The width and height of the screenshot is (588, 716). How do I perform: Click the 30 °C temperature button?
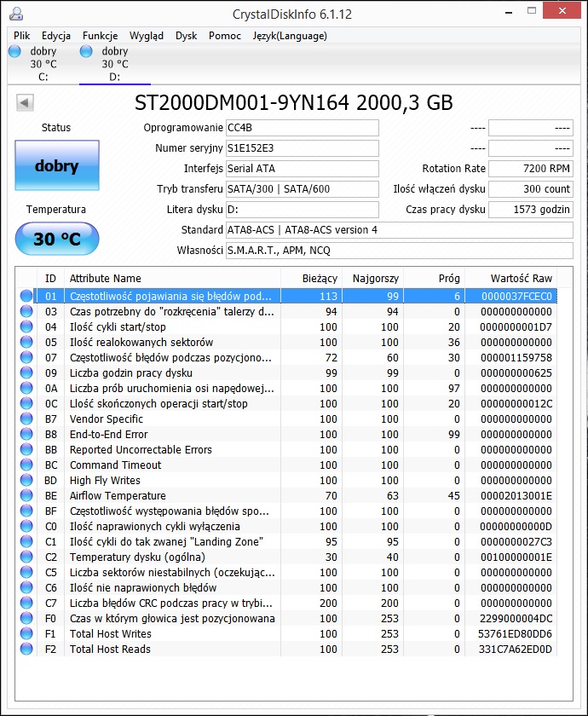pos(57,239)
